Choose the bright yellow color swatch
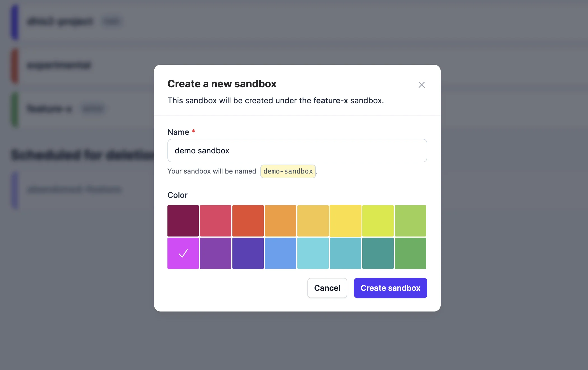The height and width of the screenshot is (370, 588). coord(346,221)
